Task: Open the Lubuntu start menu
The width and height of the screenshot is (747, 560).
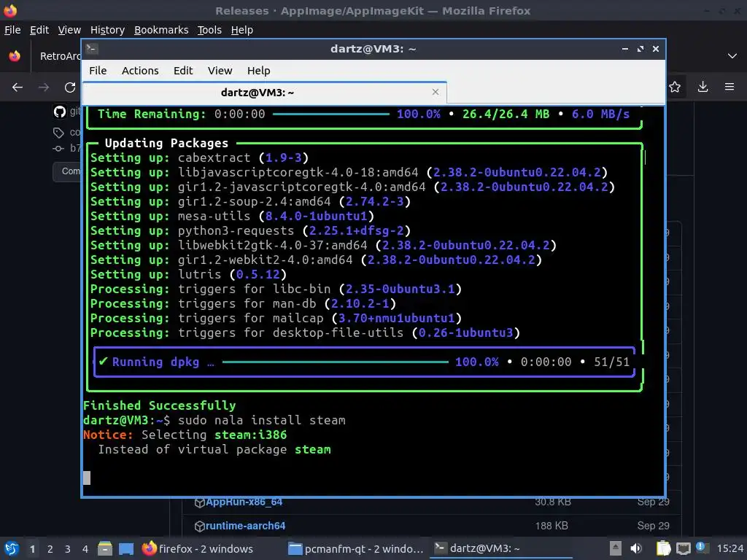Action: coord(12,548)
